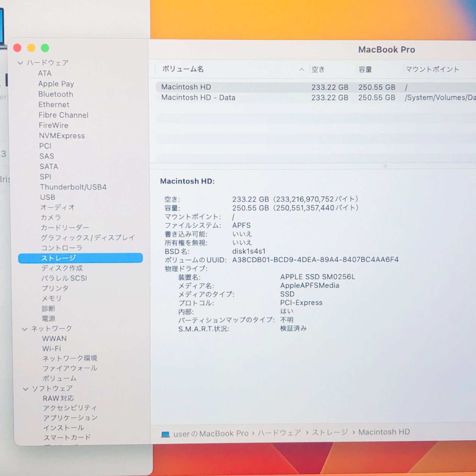Sort by マウントポイント column header
The image size is (476, 476).
[x=432, y=69]
